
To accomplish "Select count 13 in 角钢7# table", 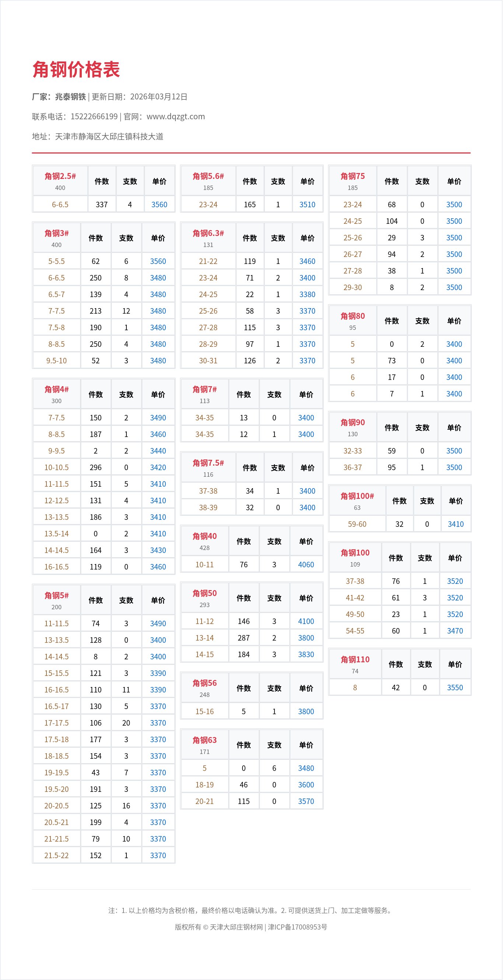I will tap(244, 418).
